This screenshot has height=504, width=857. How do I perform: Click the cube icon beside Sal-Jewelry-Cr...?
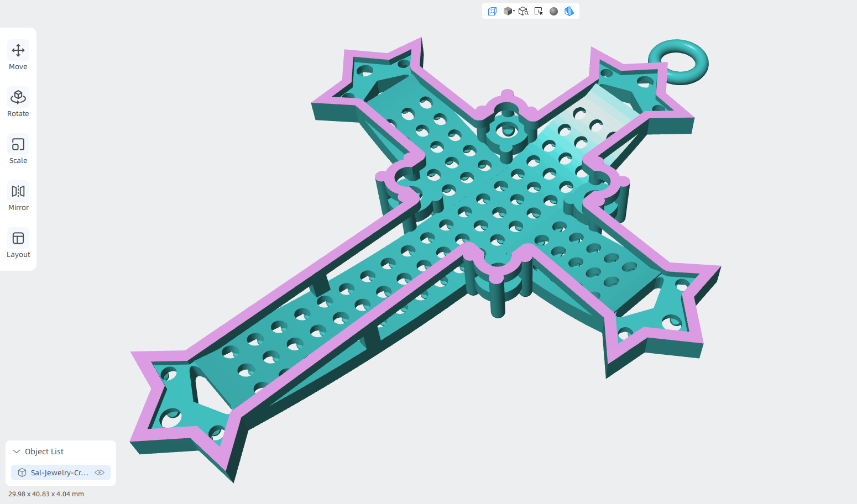(22, 473)
